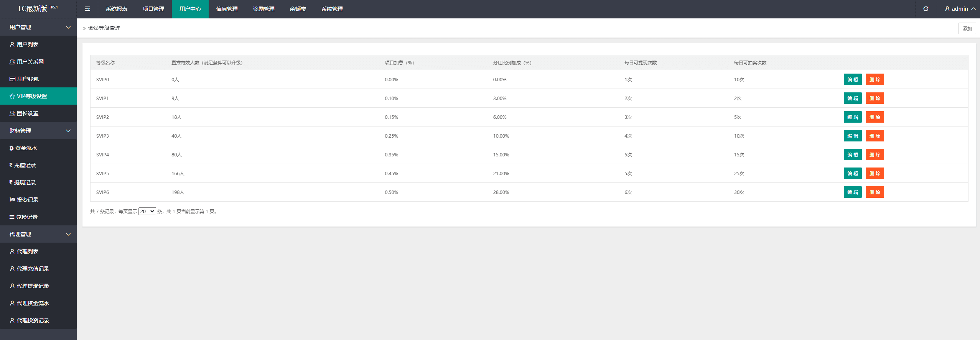This screenshot has height=340, width=980.
Task: Click the 投资记录 flag icon
Action: tap(12, 200)
